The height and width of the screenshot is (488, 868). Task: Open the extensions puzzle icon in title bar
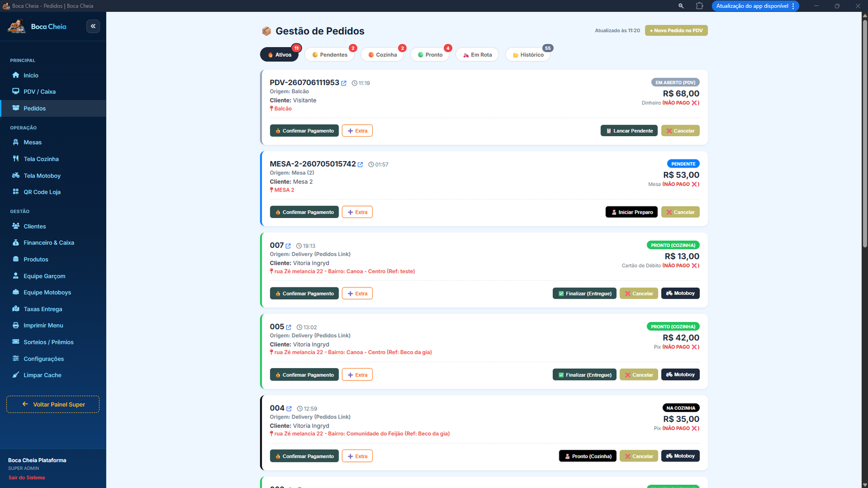[699, 6]
